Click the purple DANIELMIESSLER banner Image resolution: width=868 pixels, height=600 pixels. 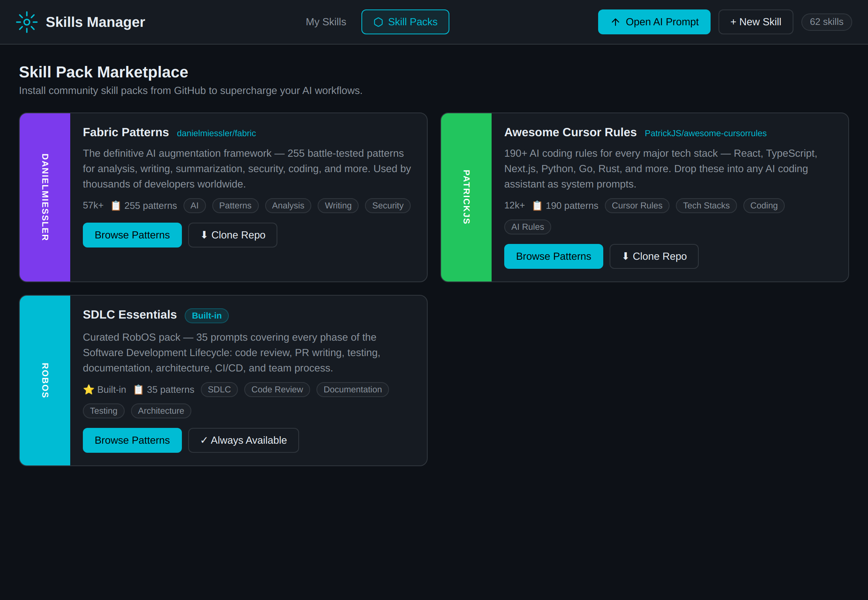tap(45, 197)
